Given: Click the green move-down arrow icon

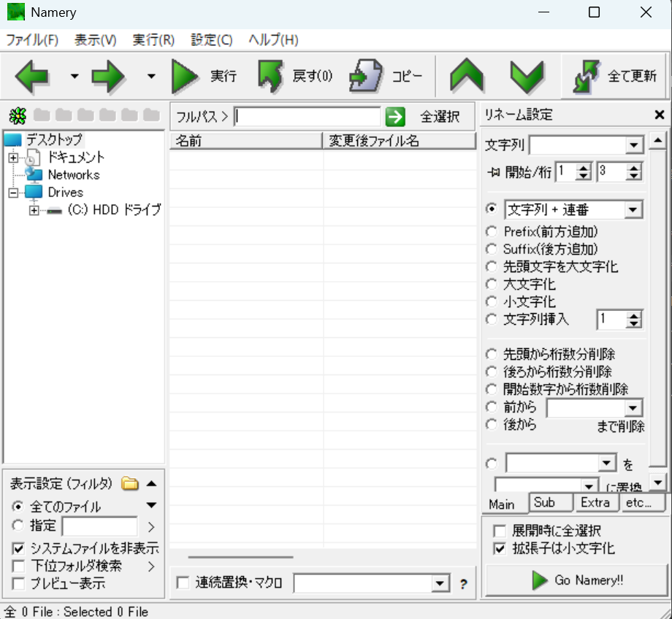Looking at the screenshot, I should [526, 76].
